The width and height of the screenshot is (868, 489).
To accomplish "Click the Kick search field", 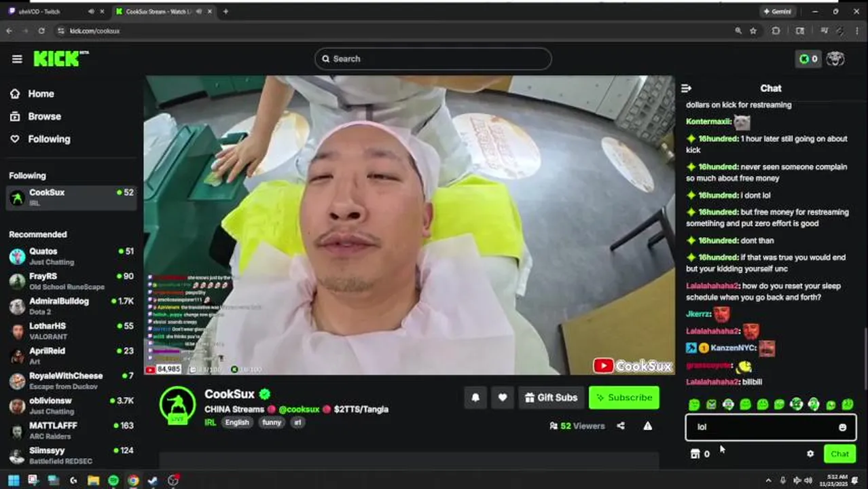I will point(433,58).
